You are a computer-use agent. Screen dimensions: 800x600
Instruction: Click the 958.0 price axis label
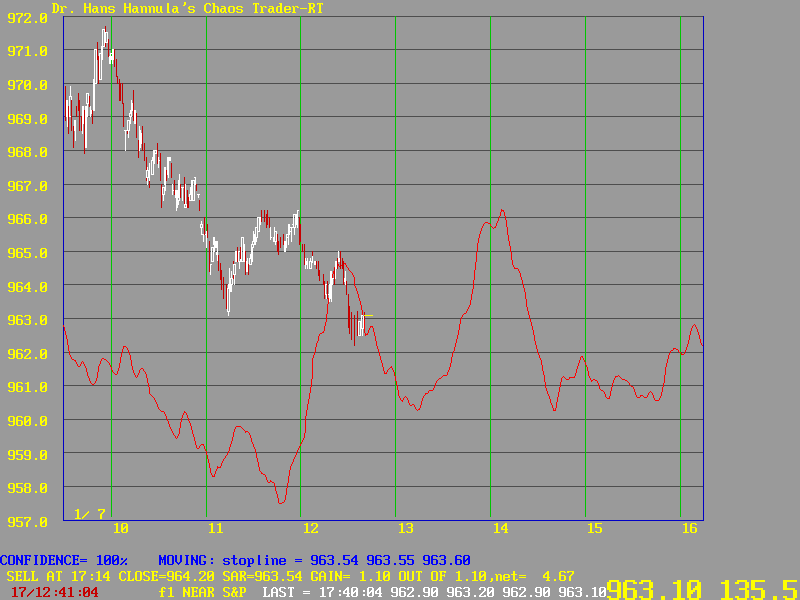point(27,488)
